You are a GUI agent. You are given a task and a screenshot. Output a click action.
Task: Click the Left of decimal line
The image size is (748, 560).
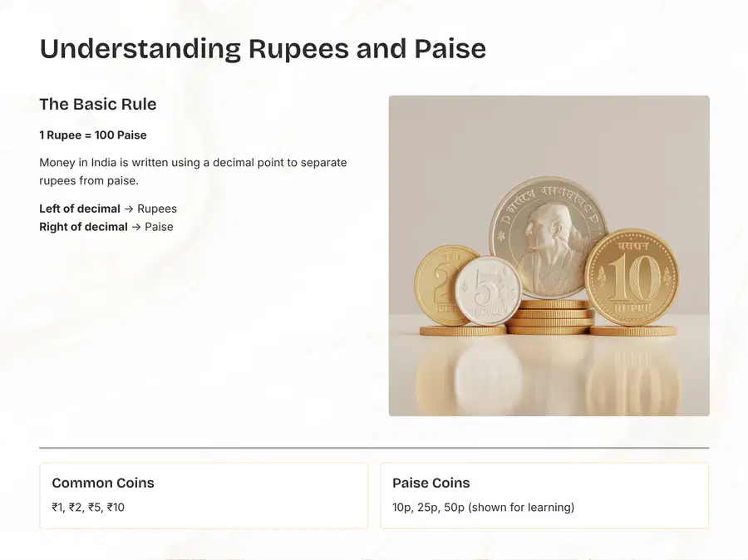108,209
